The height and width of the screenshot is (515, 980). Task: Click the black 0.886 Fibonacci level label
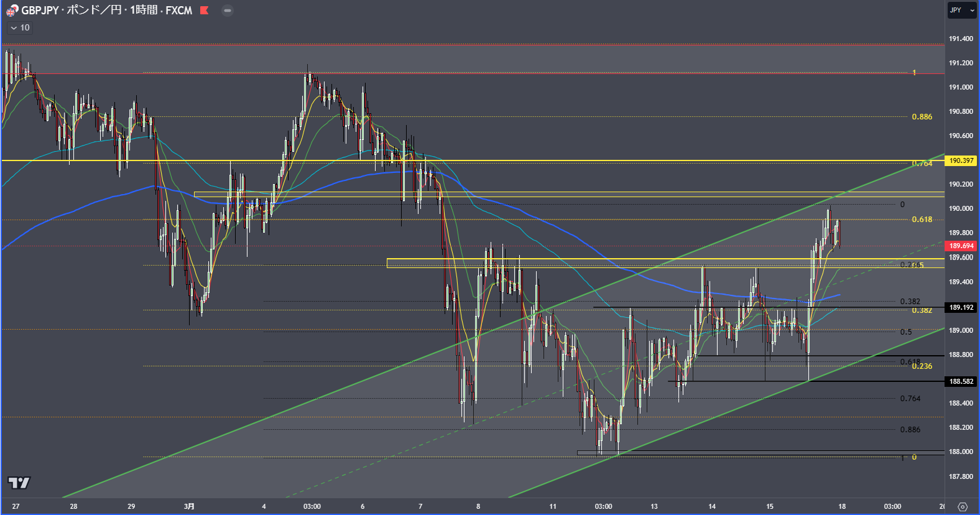click(910, 430)
